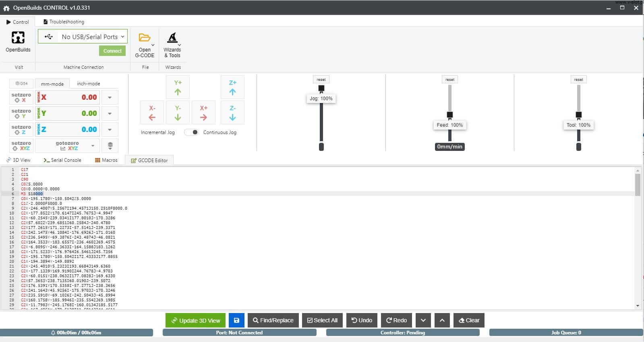Jog Y+ with the up arrow
Image resolution: width=644 pixels, height=342 pixels.
178,87
